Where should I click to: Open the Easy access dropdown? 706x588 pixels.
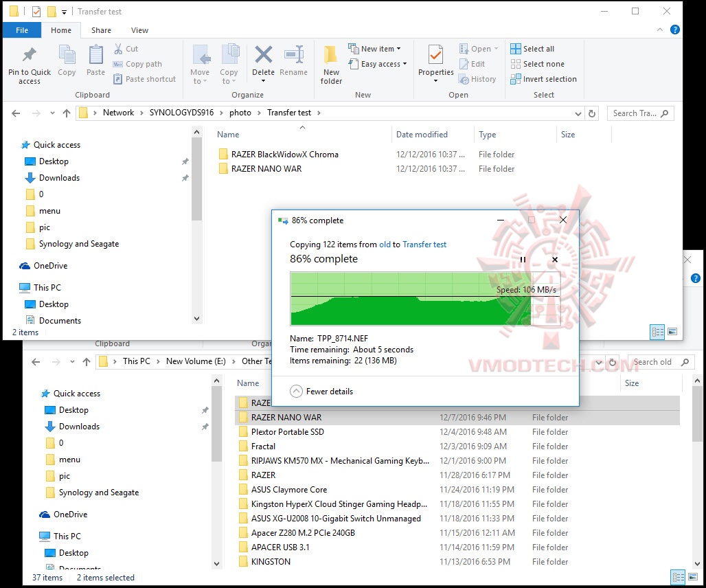[x=378, y=64]
